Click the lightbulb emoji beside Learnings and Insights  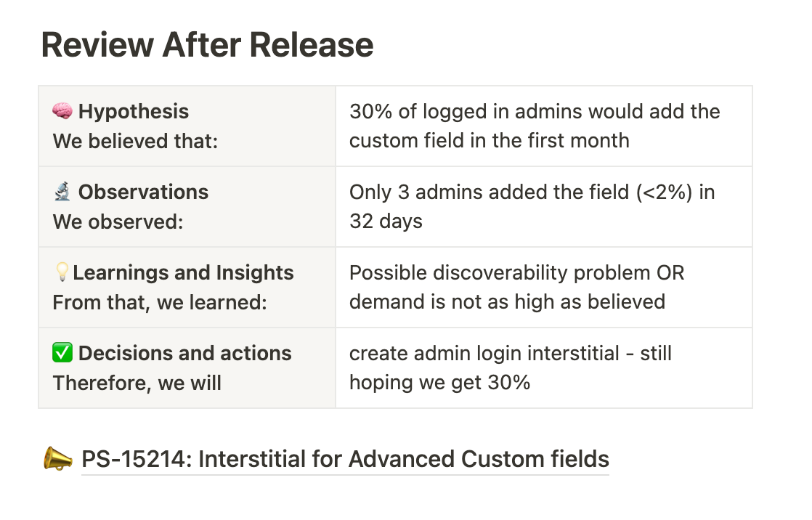(x=62, y=272)
